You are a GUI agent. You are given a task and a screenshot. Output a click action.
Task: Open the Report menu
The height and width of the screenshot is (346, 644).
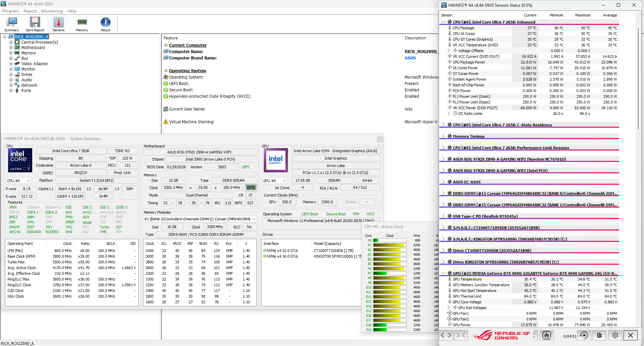30,11
